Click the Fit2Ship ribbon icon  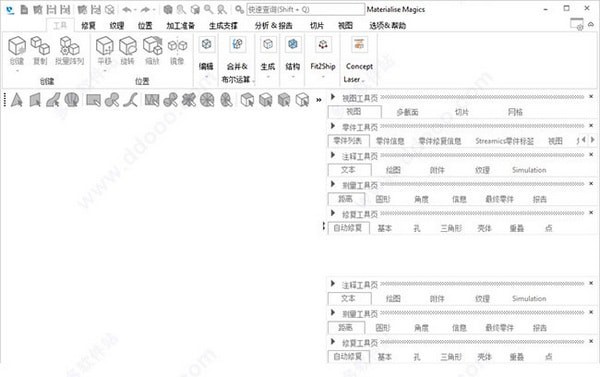point(323,45)
